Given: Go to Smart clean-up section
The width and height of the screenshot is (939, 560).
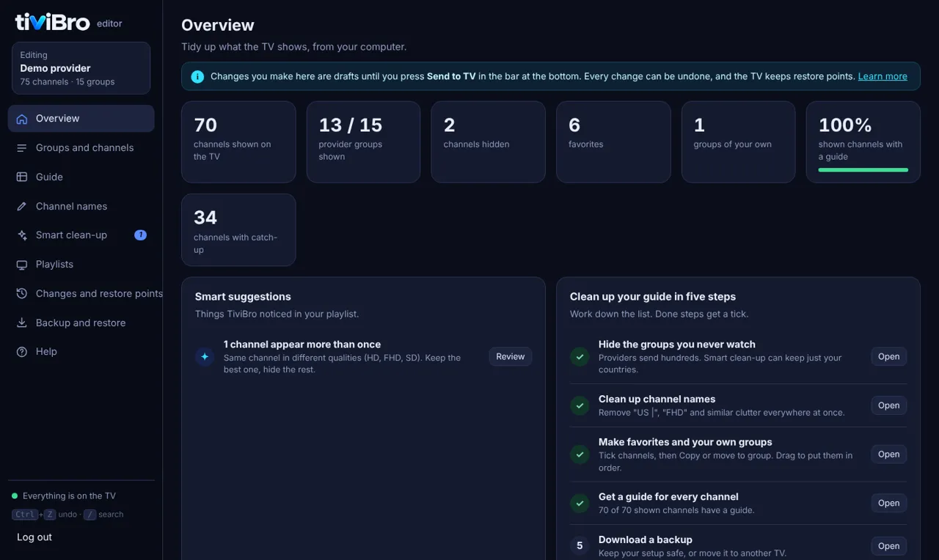Looking at the screenshot, I should click(x=81, y=235).
